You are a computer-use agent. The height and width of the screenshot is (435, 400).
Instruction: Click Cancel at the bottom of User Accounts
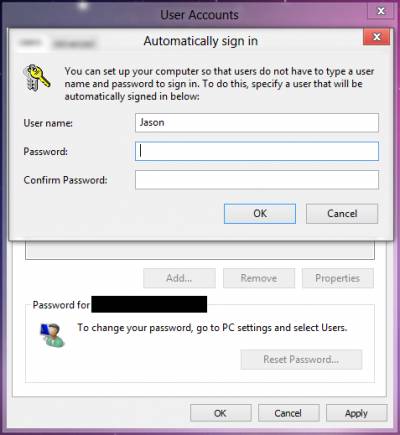pyautogui.click(x=288, y=413)
